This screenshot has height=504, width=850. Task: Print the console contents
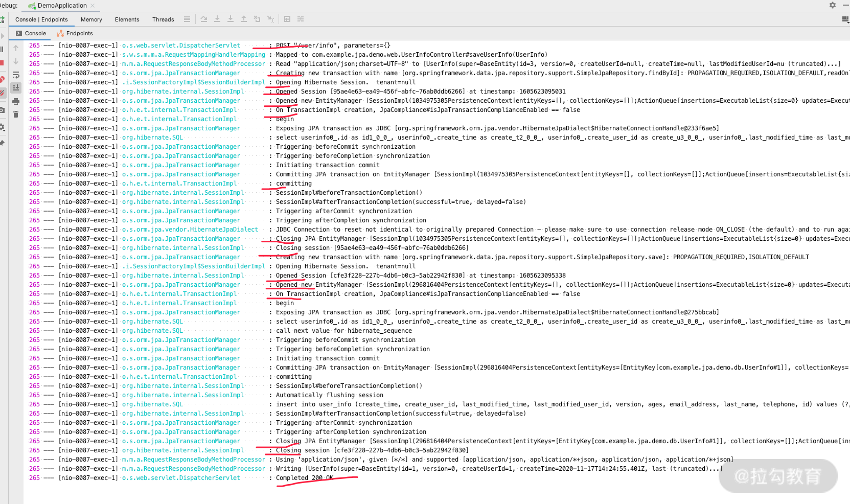(16, 101)
